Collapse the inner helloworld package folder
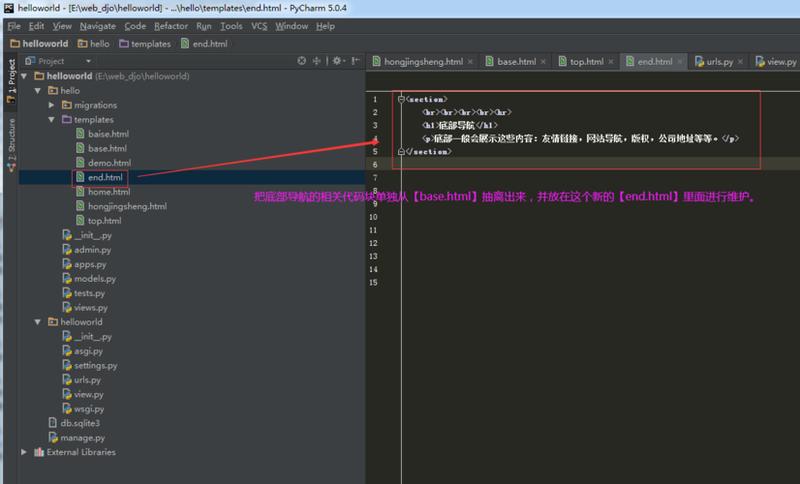The width and height of the screenshot is (800, 484). coord(38,322)
